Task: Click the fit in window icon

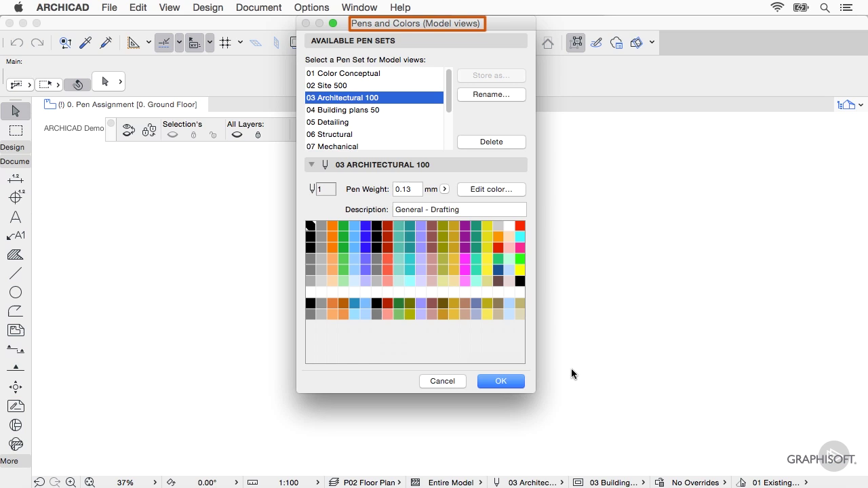Action: tap(90, 482)
